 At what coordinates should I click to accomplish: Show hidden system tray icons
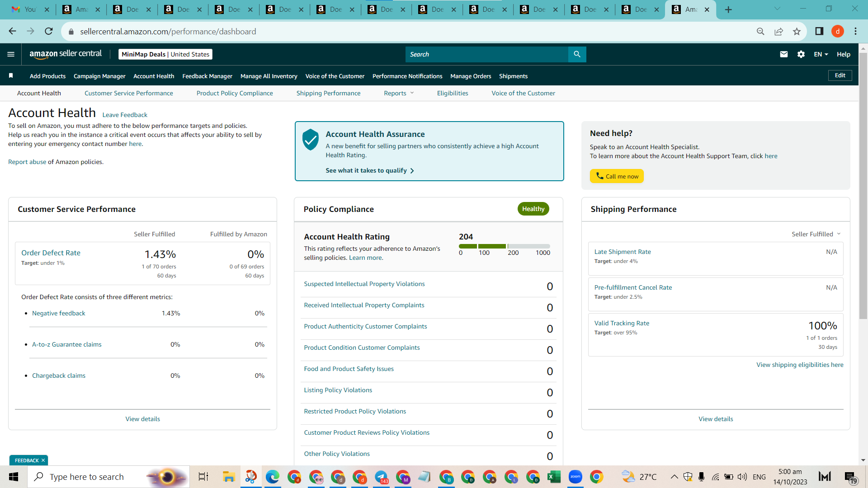point(674,477)
